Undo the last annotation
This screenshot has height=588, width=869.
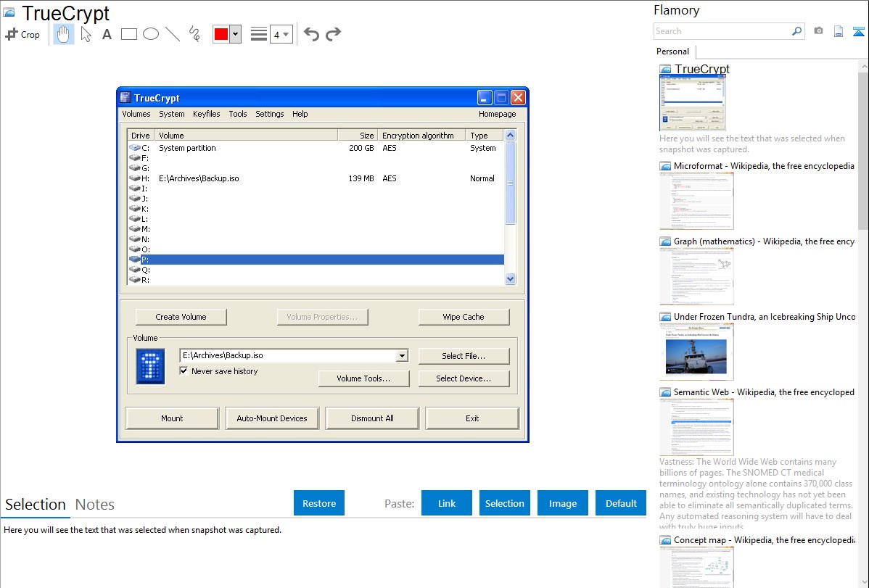[311, 34]
